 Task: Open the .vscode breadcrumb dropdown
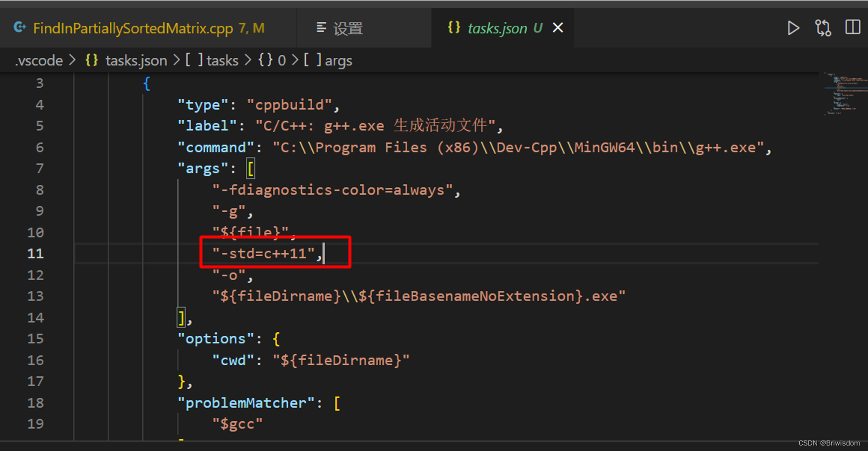(x=38, y=60)
